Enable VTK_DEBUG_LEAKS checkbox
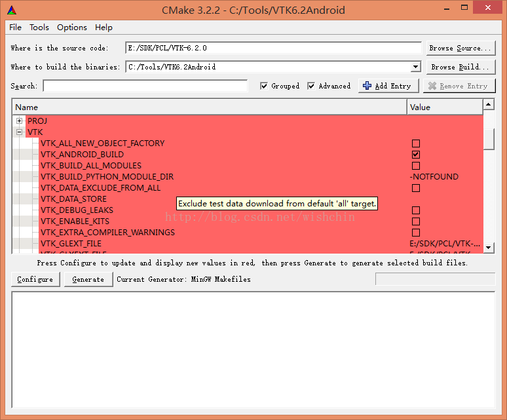The height and width of the screenshot is (420, 507). pyautogui.click(x=416, y=210)
